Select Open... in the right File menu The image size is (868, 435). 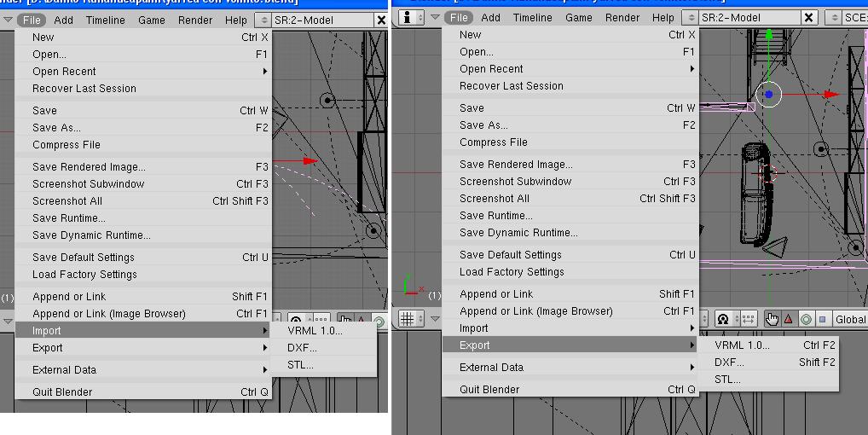pos(570,52)
